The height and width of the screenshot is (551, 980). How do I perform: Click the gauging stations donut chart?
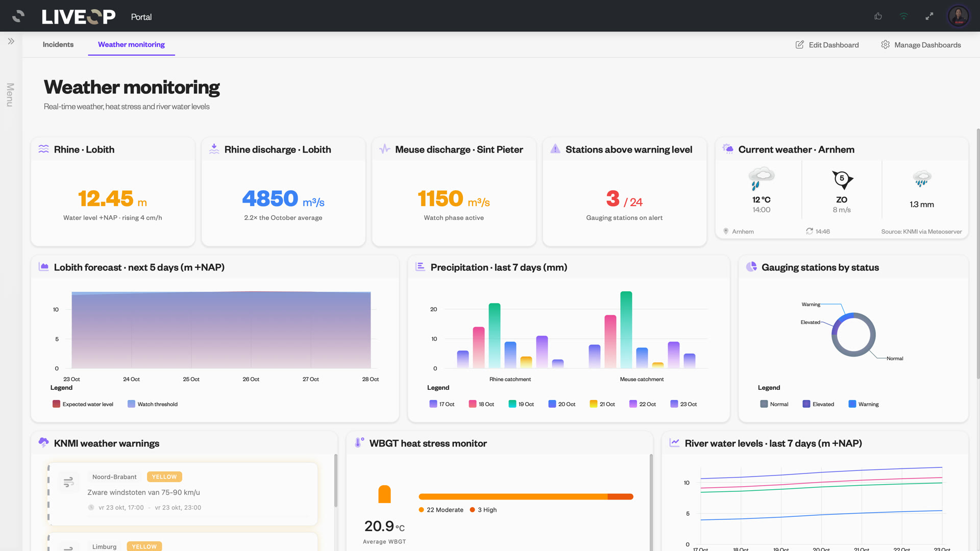pos(853,335)
